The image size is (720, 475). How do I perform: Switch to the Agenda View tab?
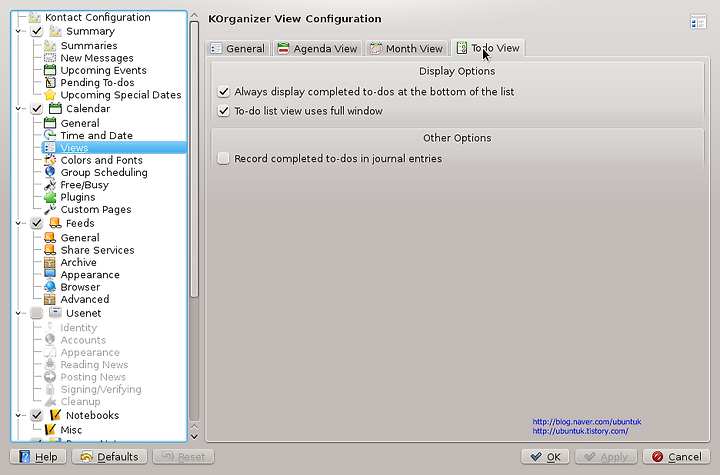pos(318,48)
